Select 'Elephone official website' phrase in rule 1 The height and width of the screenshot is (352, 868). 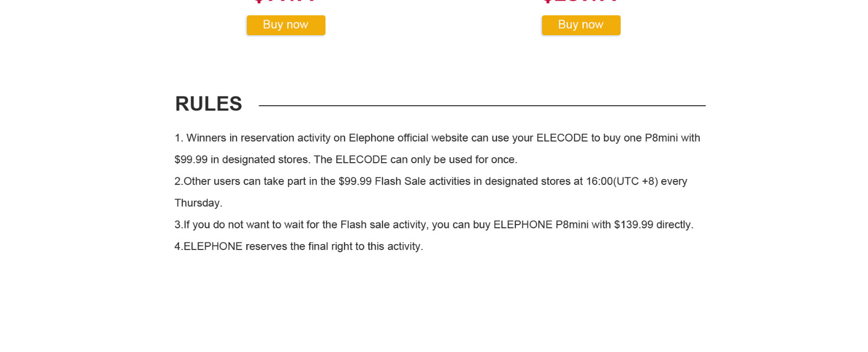tap(409, 138)
